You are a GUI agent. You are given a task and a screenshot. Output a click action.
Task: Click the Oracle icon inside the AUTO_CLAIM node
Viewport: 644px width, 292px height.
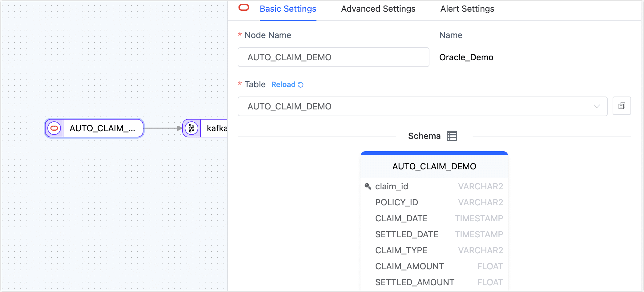55,128
